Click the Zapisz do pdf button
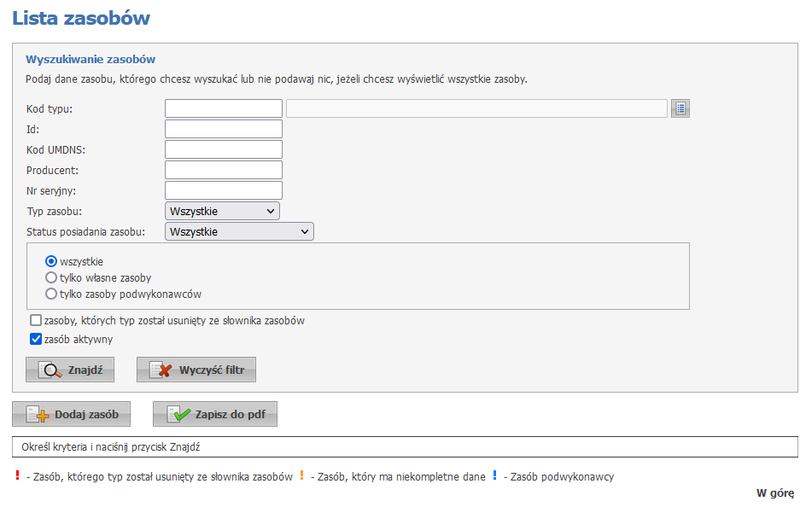Viewport: 812px width, 507px height. (215, 414)
